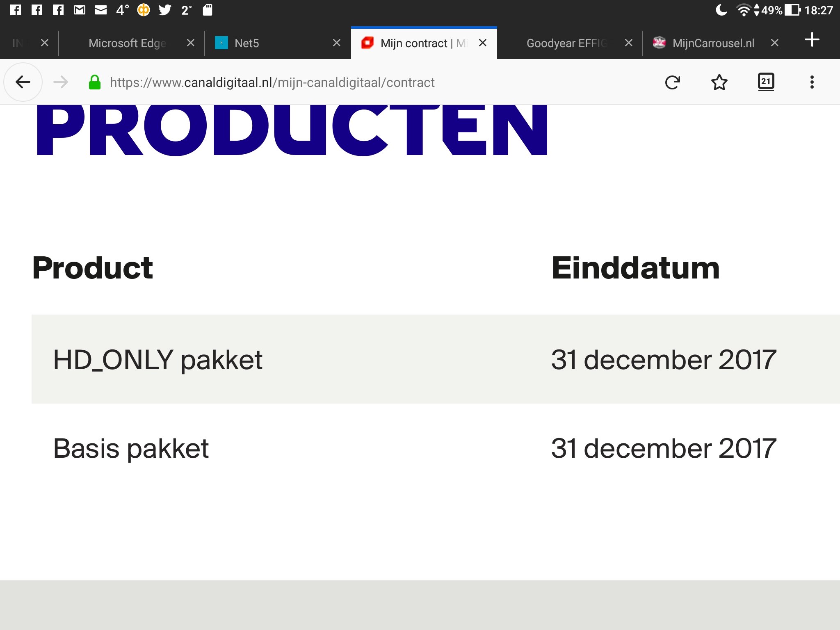Bookmark page with the star icon
This screenshot has width=840, height=630.
tap(719, 82)
